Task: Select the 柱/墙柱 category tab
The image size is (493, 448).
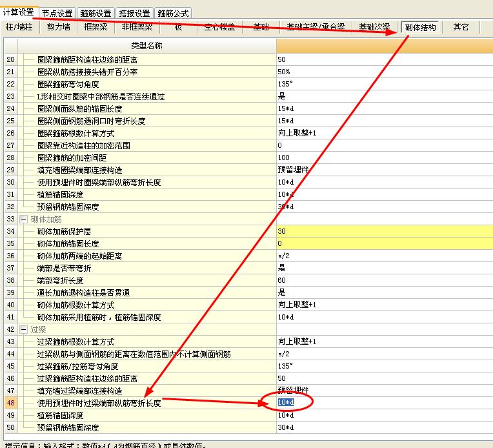Action: click(x=19, y=27)
